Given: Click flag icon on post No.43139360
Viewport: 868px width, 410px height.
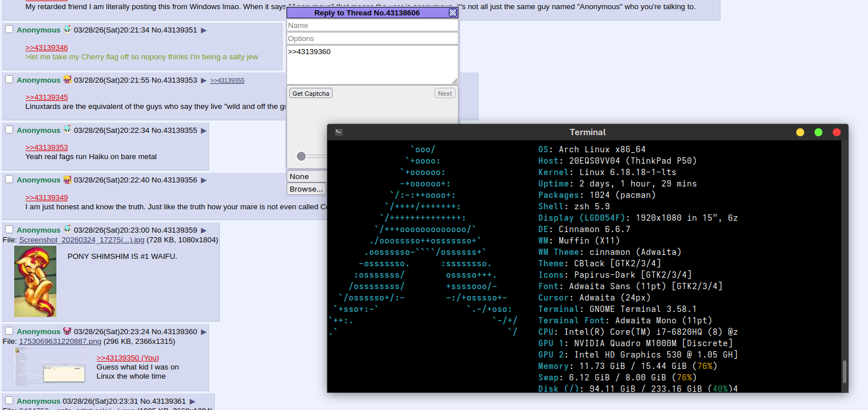Looking at the screenshot, I should point(67,331).
